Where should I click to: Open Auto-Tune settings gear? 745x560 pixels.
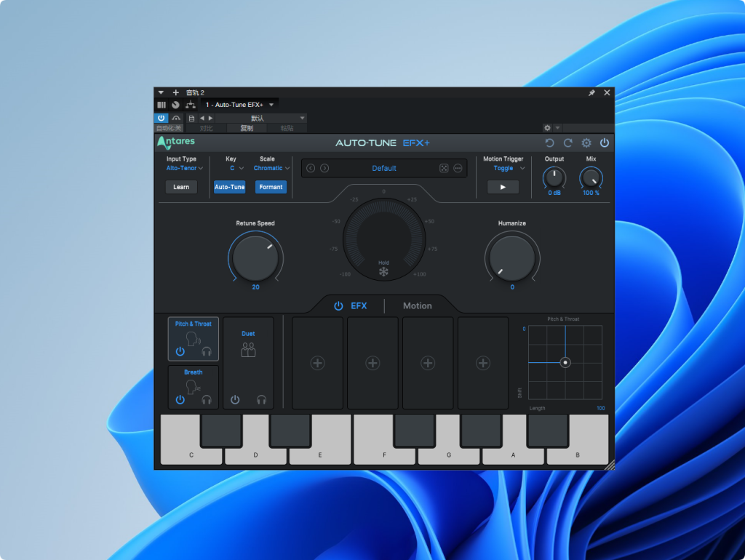tap(586, 143)
